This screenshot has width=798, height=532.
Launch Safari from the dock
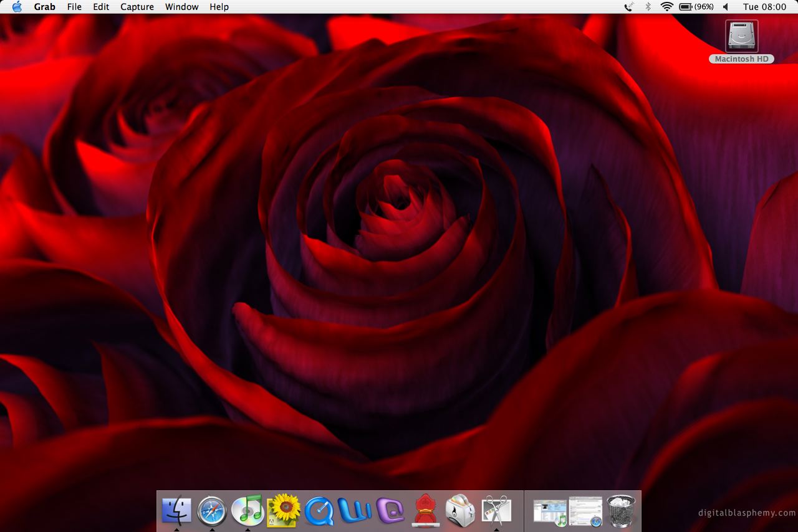point(212,511)
